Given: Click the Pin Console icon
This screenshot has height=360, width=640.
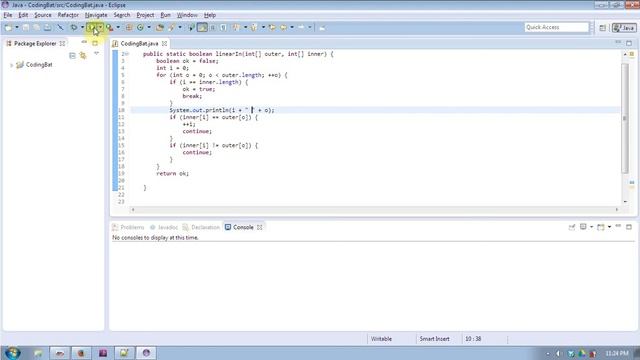Looking at the screenshot, I should pos(572,227).
